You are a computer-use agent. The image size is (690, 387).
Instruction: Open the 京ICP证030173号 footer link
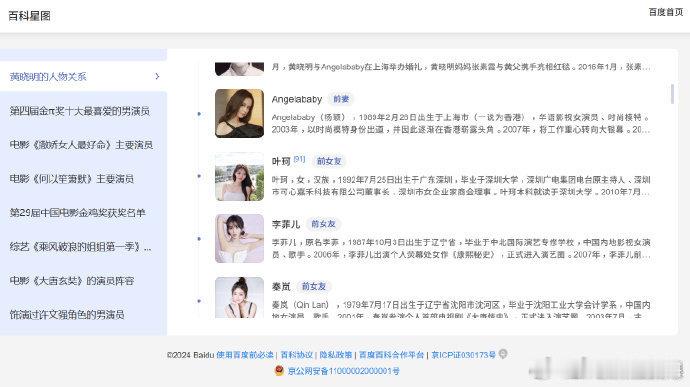pos(463,355)
